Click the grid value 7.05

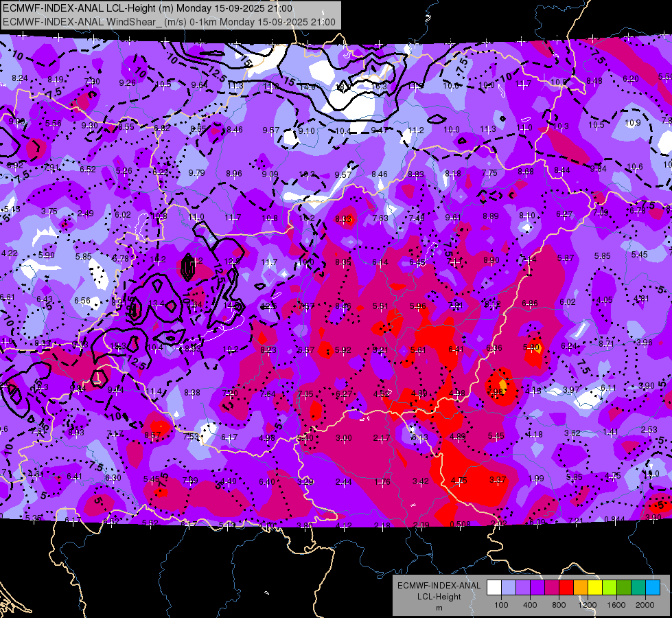click(x=305, y=393)
